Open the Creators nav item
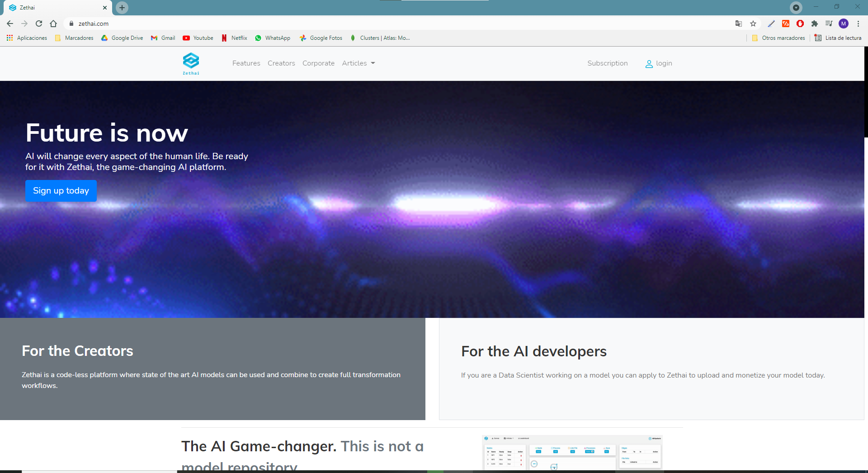This screenshot has width=868, height=473. [x=281, y=63]
